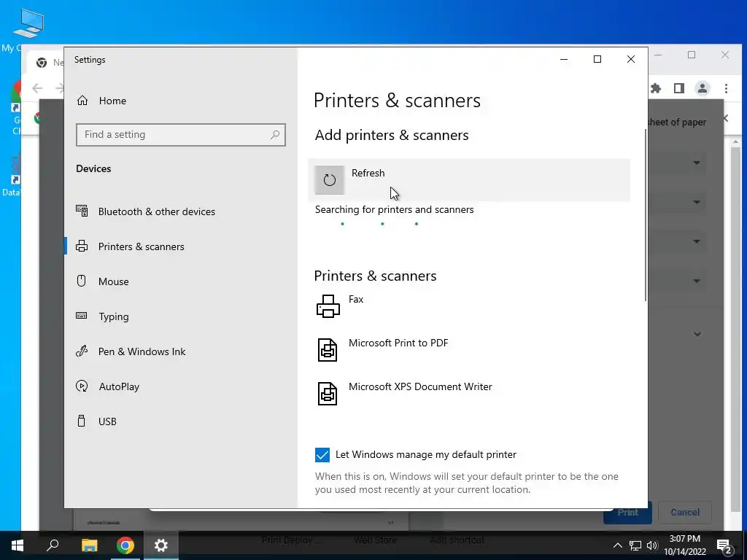Open the notification center icon
This screenshot has height=560, width=747.
(724, 545)
